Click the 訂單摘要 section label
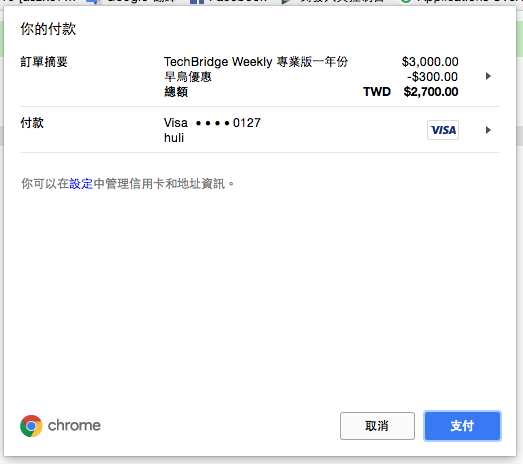Image resolution: width=523 pixels, height=464 pixels. (x=44, y=62)
